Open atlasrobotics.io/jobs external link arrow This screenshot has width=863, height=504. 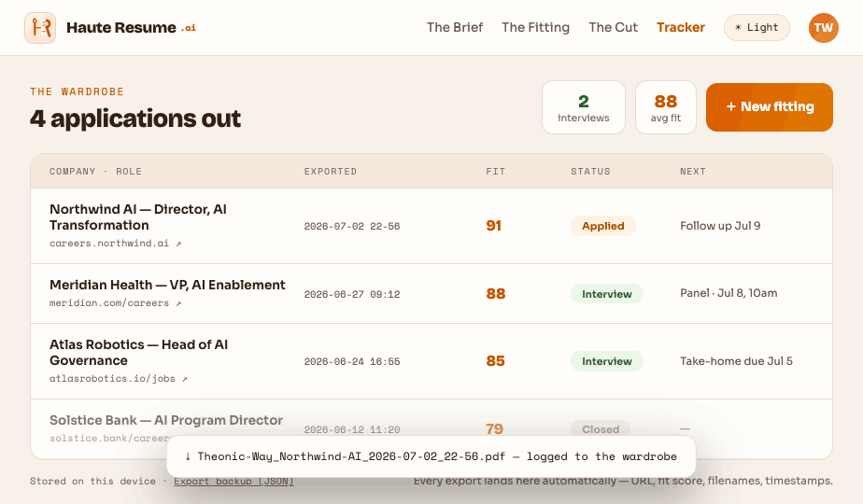(184, 379)
